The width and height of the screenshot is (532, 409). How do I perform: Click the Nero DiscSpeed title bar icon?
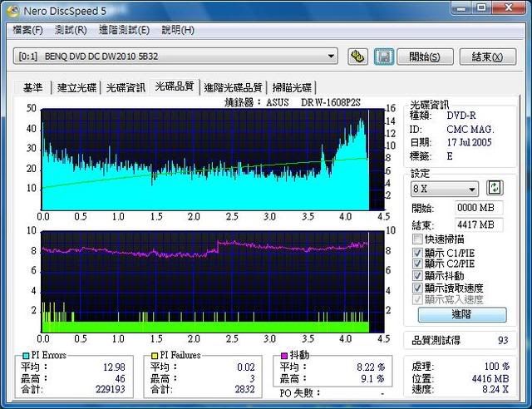click(13, 11)
